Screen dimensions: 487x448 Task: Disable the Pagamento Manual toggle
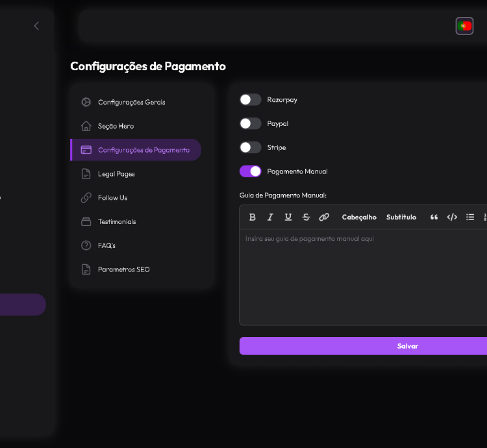pyautogui.click(x=251, y=171)
